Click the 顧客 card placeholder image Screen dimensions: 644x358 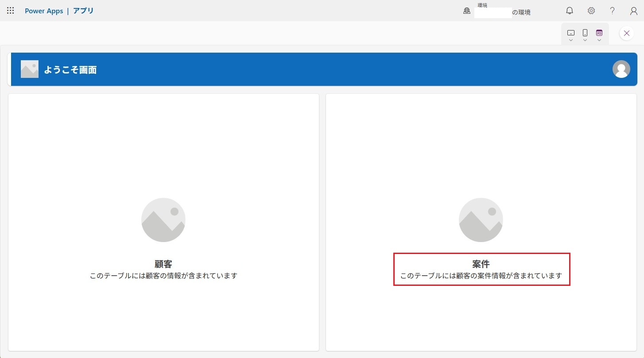coord(163,220)
